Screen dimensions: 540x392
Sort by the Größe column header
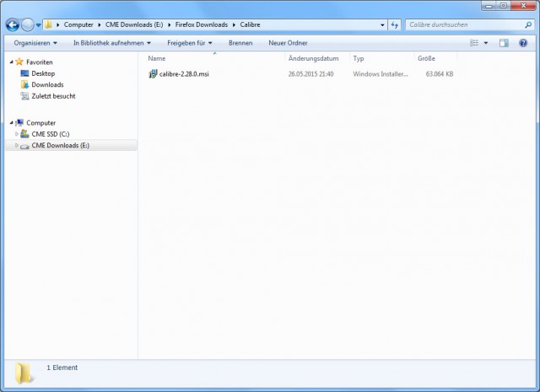click(426, 58)
